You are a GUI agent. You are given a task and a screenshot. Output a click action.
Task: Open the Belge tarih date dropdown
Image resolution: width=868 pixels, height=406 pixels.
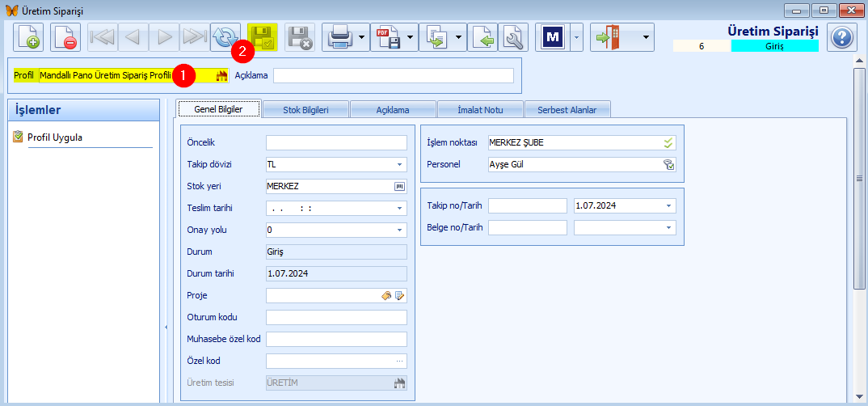668,227
